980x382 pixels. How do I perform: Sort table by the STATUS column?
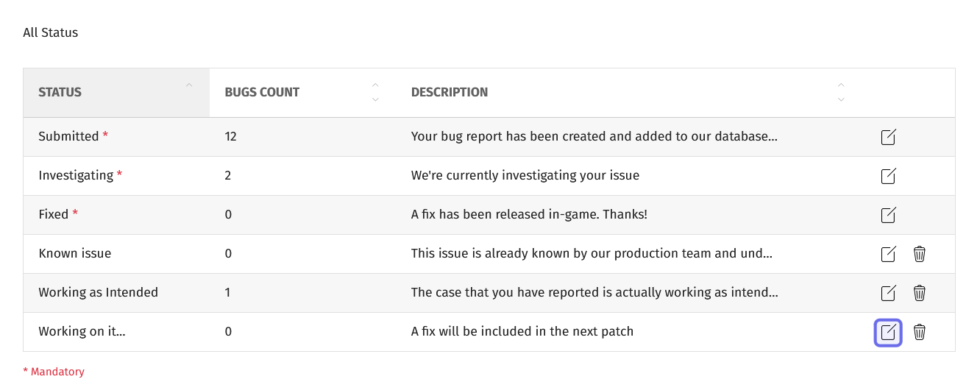(116, 93)
